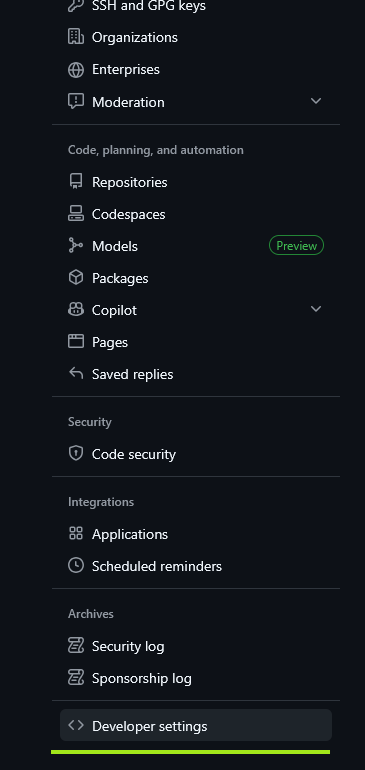Click the Packages cube icon

pyautogui.click(x=76, y=277)
